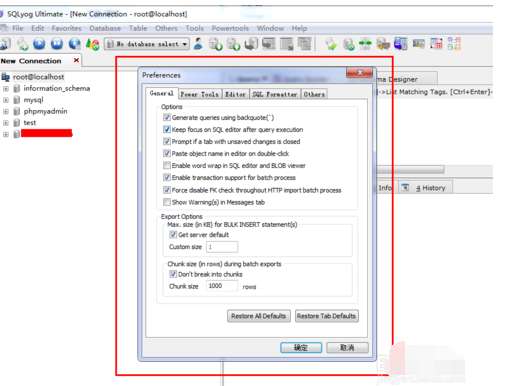Open the No database selected dropdown

(x=147, y=44)
